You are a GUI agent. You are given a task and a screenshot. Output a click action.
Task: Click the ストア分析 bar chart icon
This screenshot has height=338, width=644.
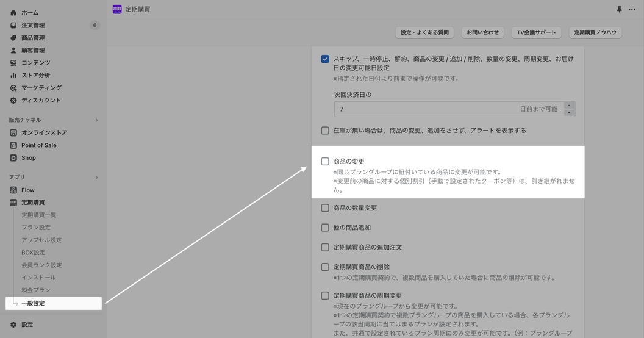pyautogui.click(x=13, y=75)
